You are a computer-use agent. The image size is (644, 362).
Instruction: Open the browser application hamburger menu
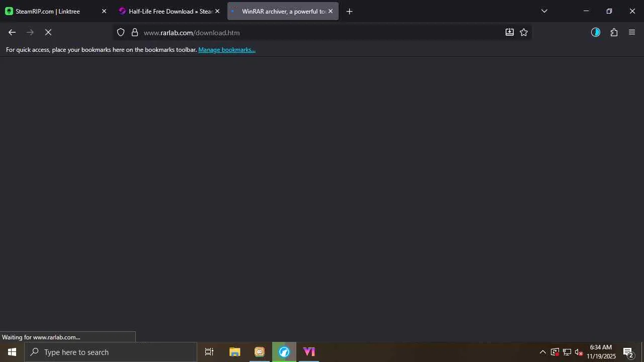(x=632, y=32)
